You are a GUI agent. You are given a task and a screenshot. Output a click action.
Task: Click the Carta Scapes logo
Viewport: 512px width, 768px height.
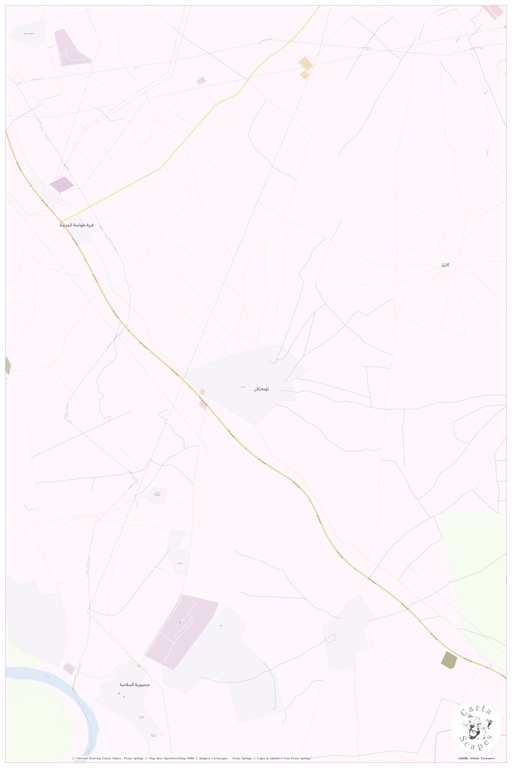tap(475, 728)
